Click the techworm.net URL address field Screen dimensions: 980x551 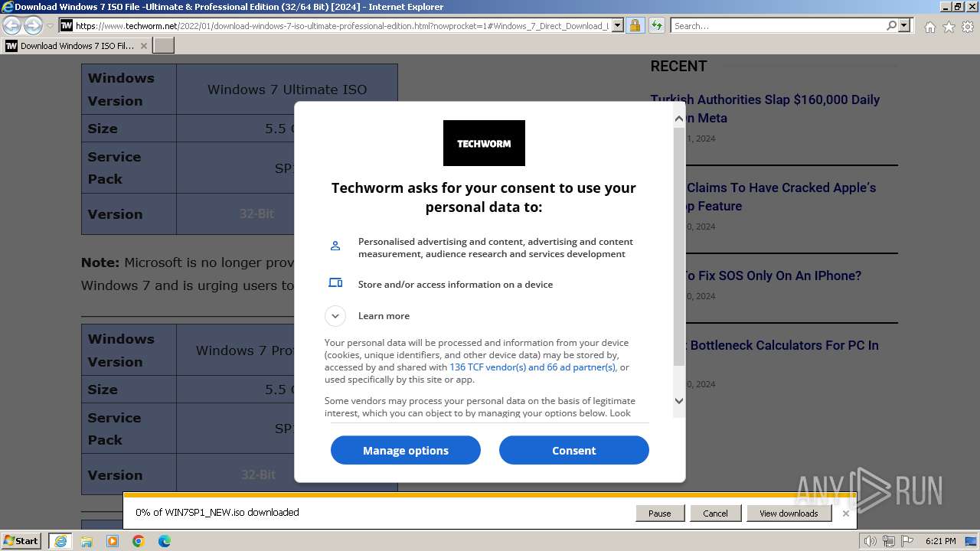342,25
